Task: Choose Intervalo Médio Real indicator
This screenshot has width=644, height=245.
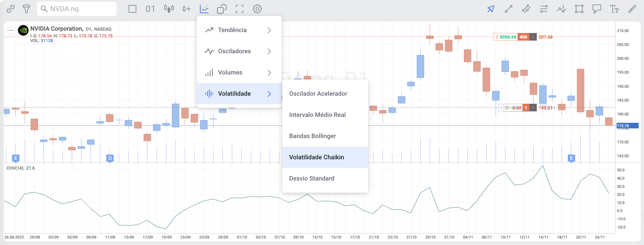Action: tap(325, 115)
